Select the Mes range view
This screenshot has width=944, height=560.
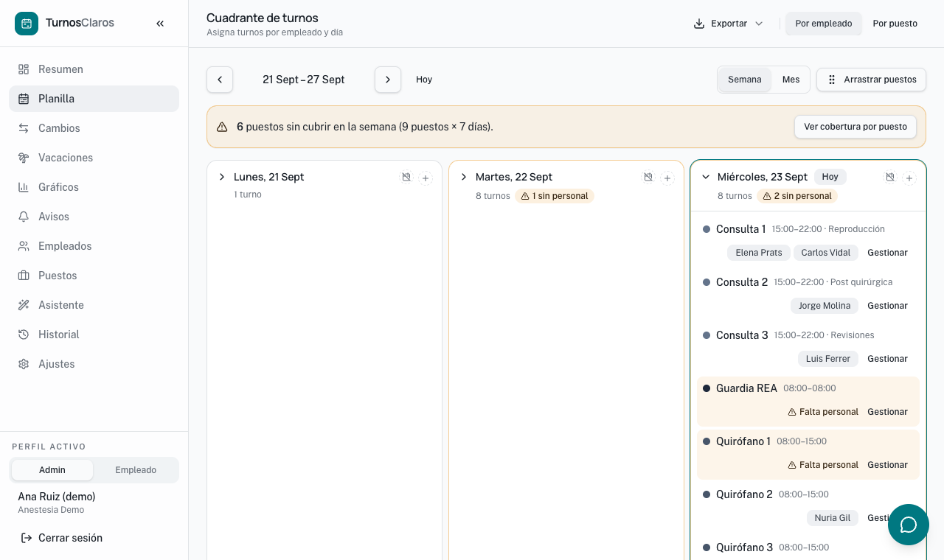click(791, 80)
